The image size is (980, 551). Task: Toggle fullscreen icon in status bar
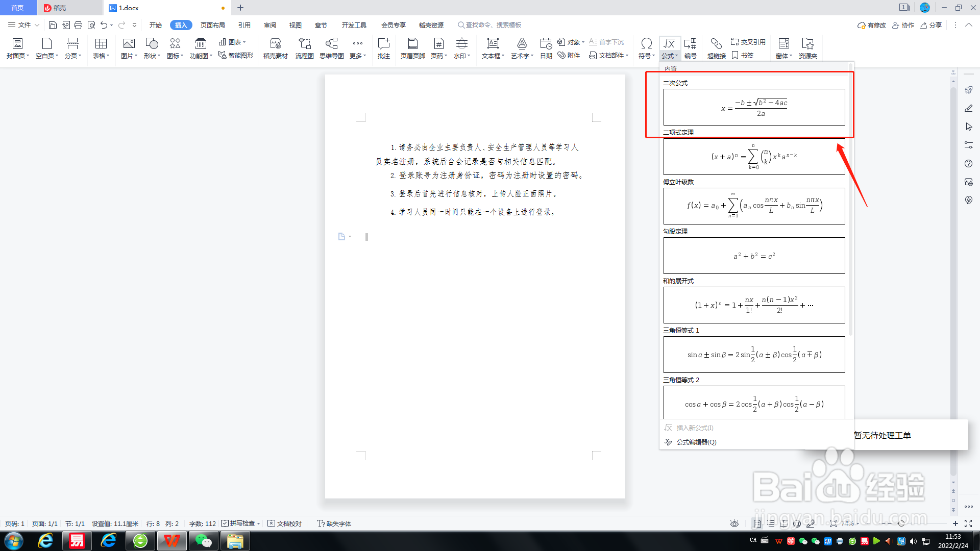click(x=968, y=523)
